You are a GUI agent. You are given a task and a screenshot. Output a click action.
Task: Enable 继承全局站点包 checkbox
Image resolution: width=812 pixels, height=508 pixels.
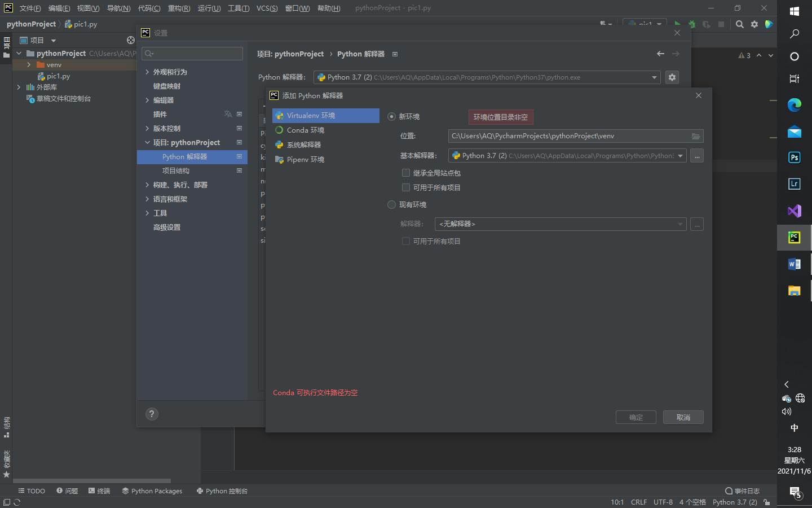click(406, 173)
